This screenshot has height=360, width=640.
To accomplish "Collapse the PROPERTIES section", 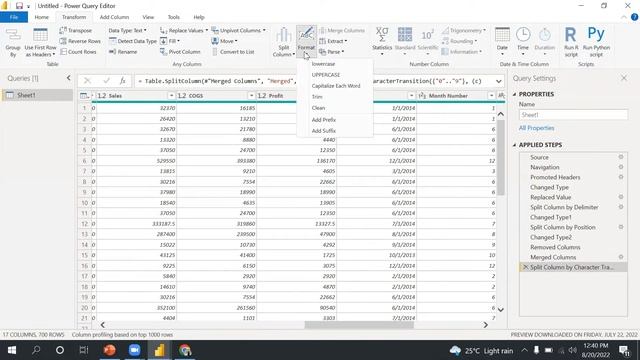I will [x=514, y=94].
